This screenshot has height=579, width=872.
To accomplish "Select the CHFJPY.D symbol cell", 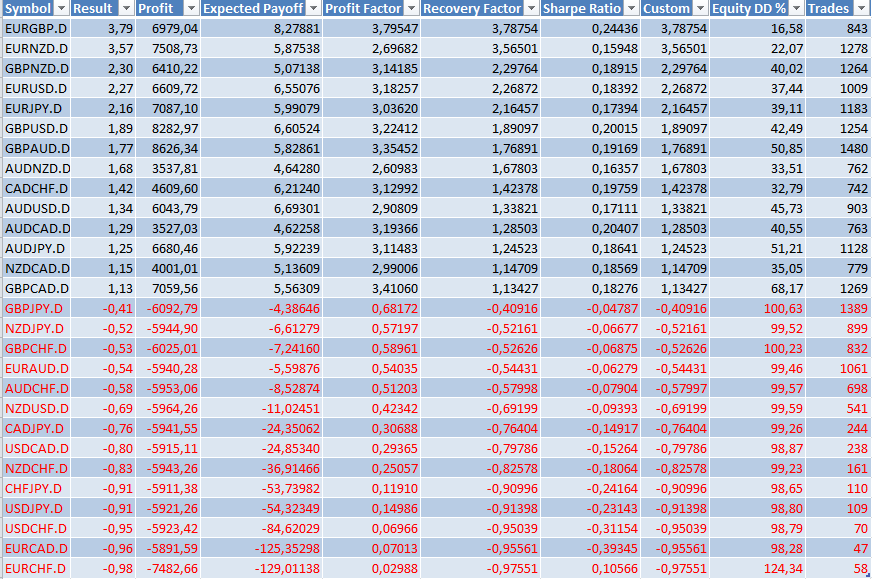I will click(x=36, y=489).
